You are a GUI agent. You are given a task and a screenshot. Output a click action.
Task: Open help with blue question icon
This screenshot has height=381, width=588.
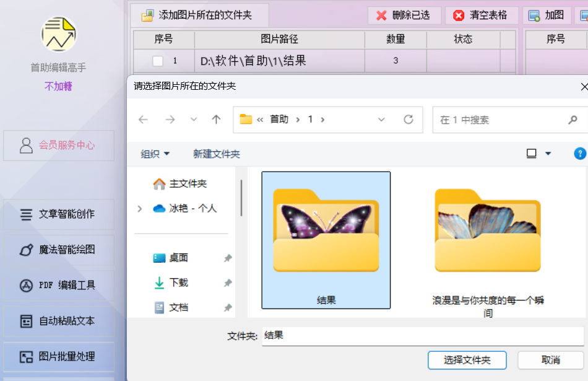[x=580, y=154]
